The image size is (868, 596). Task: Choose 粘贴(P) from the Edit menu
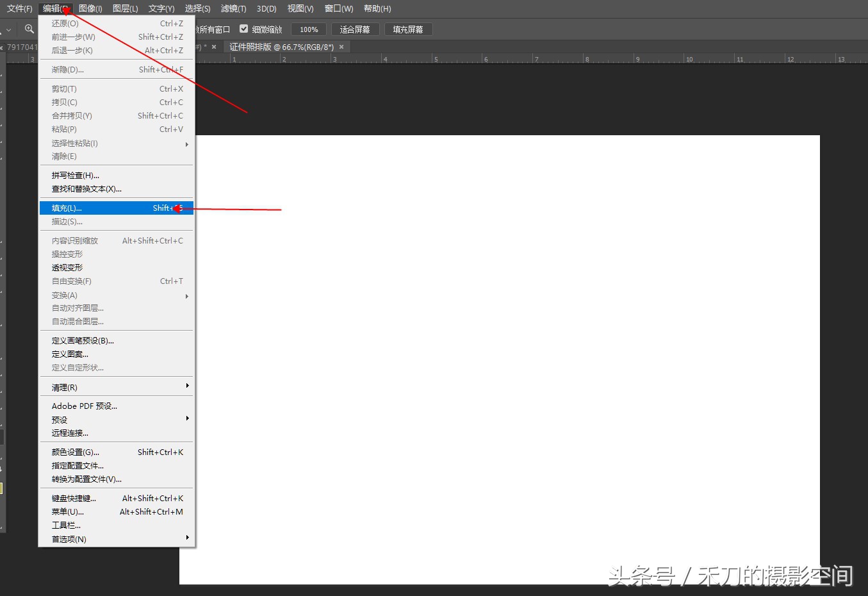pyautogui.click(x=117, y=129)
